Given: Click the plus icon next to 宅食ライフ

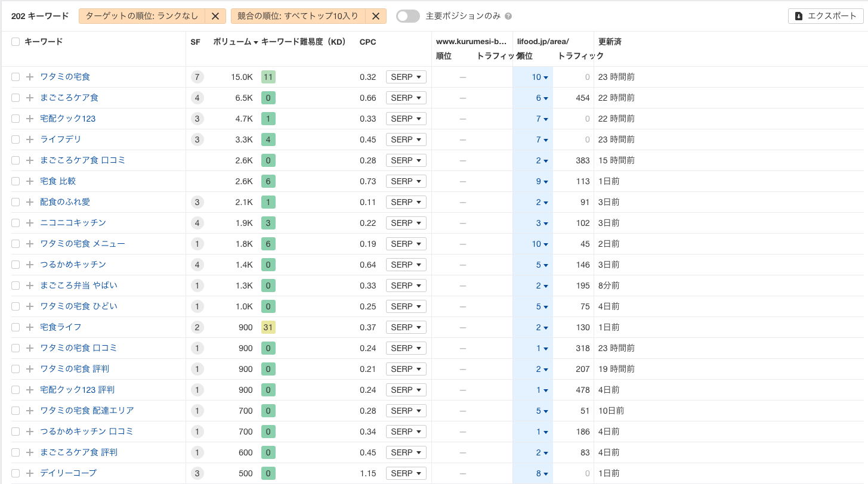Looking at the screenshot, I should coord(29,327).
